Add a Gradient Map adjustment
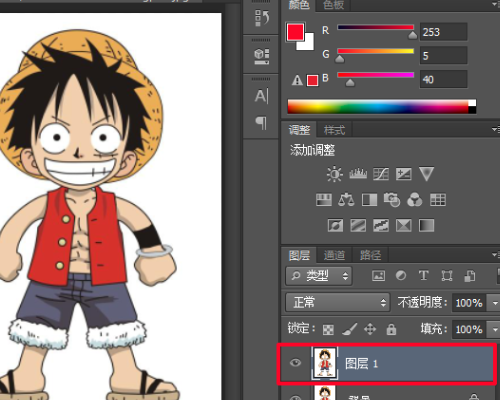The width and height of the screenshot is (500, 400). 426,226
